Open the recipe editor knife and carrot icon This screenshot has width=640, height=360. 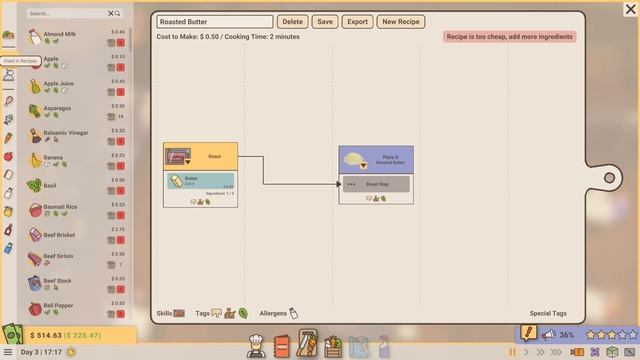click(x=307, y=344)
